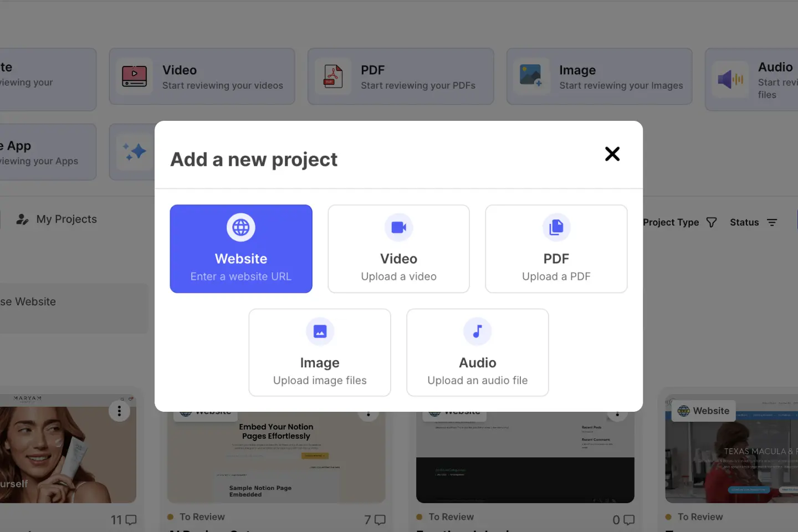
Task: Click the Audio music note icon
Action: point(477,331)
